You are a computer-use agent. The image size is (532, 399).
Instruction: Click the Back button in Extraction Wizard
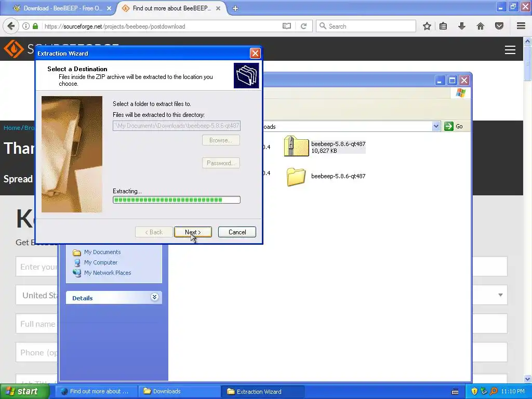click(154, 232)
